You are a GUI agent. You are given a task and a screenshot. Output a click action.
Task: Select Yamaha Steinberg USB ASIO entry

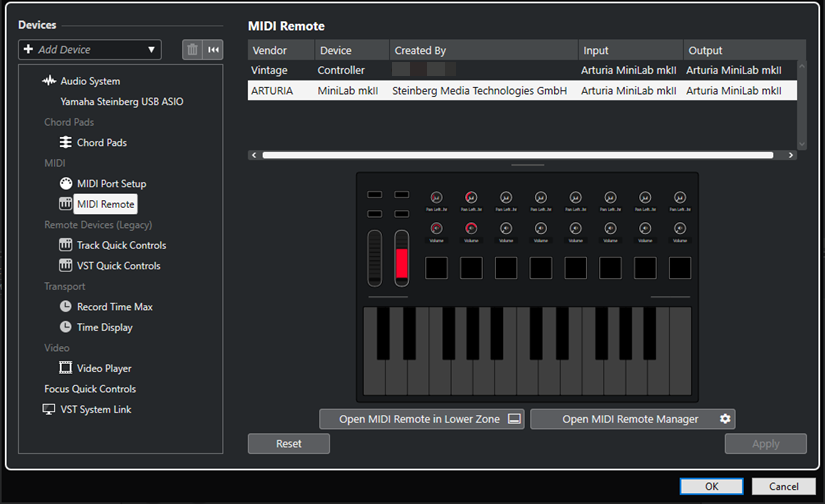(x=122, y=102)
